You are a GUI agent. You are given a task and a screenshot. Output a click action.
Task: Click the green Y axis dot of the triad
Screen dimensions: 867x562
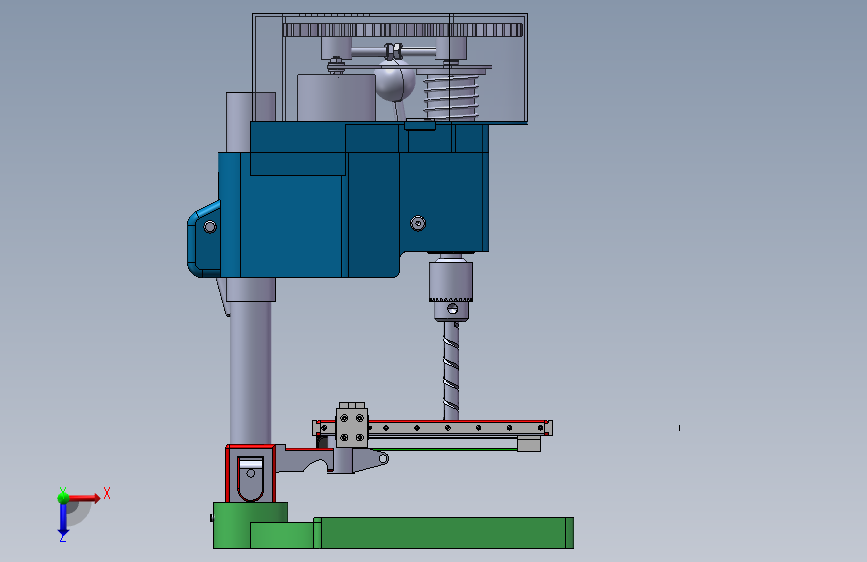pyautogui.click(x=63, y=498)
